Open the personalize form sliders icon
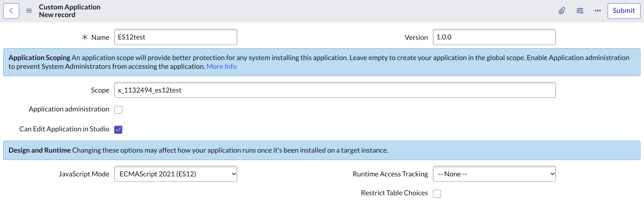The image size is (644, 204). click(580, 11)
